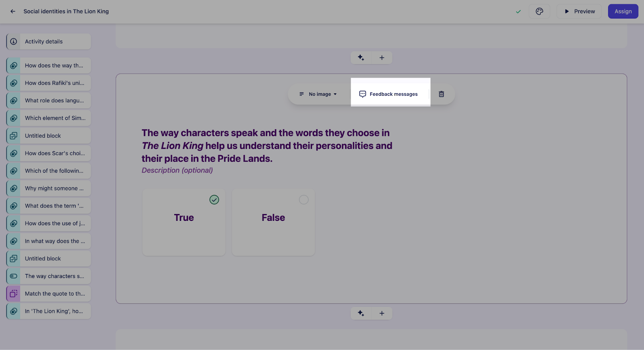
Task: Edit the question title text
Action: click(x=267, y=146)
